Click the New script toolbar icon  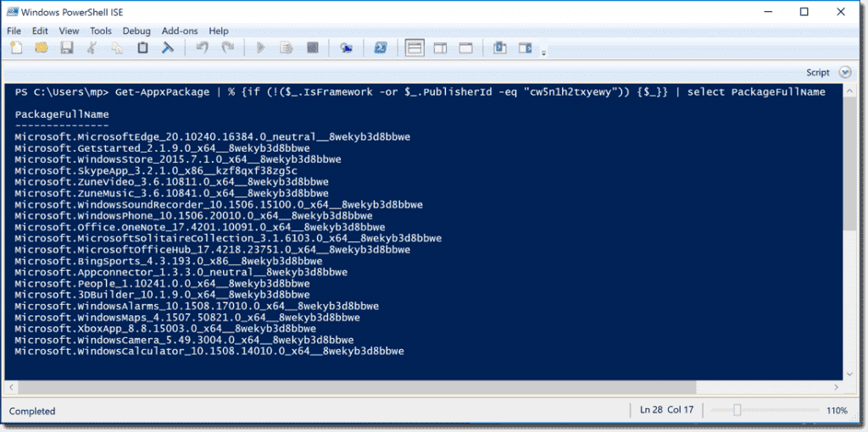click(17, 48)
